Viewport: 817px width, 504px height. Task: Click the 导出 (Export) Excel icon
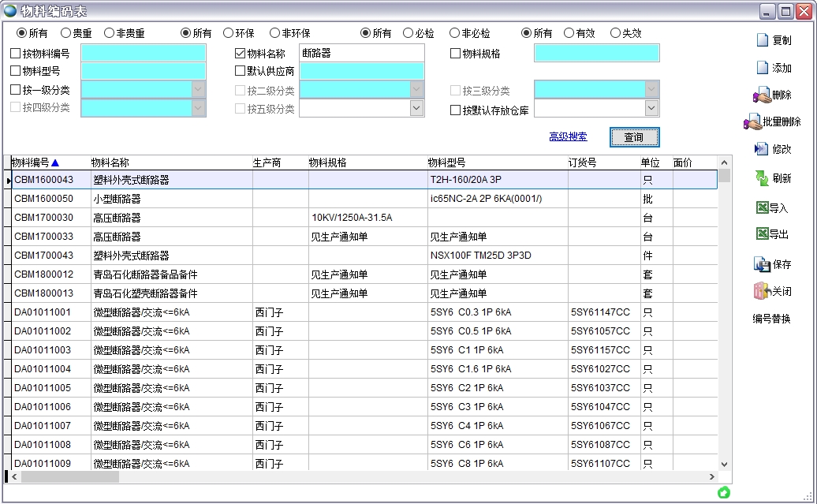pyautogui.click(x=762, y=234)
